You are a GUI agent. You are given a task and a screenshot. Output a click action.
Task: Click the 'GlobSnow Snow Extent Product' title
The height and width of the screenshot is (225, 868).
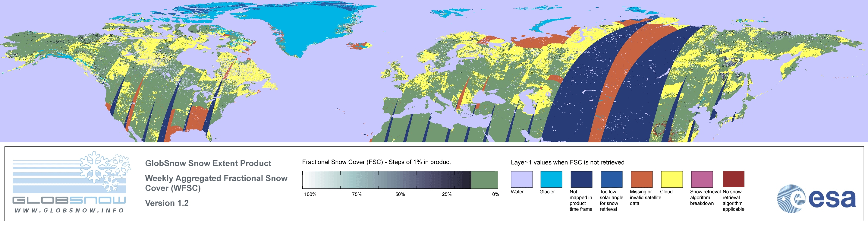208,163
